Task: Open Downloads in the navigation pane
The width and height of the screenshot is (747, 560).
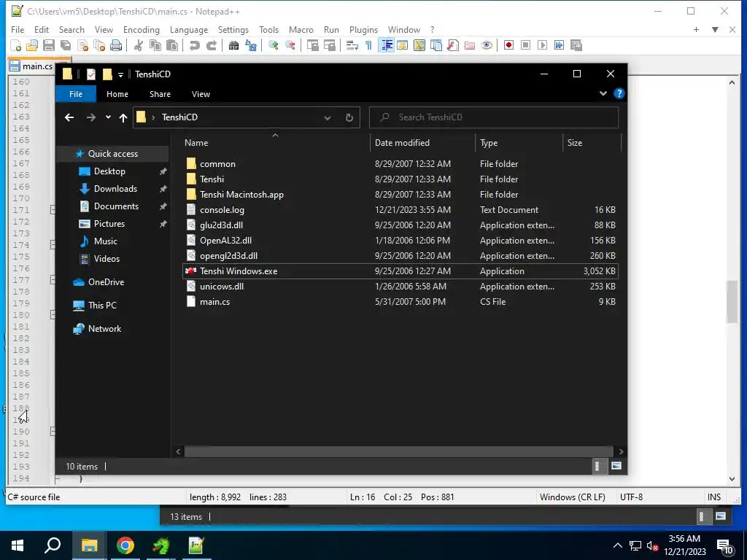Action: (x=115, y=189)
